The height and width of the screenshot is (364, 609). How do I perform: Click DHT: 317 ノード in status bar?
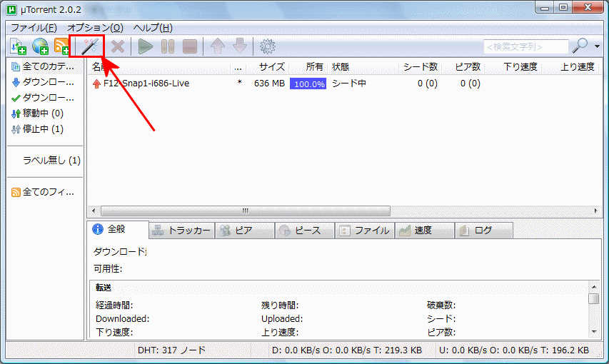tap(171, 350)
